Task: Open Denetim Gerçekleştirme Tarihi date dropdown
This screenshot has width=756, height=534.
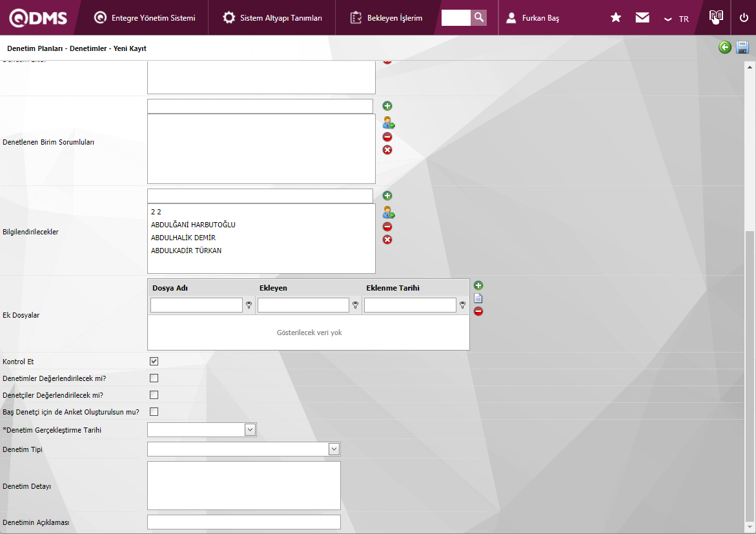Action: [250, 430]
